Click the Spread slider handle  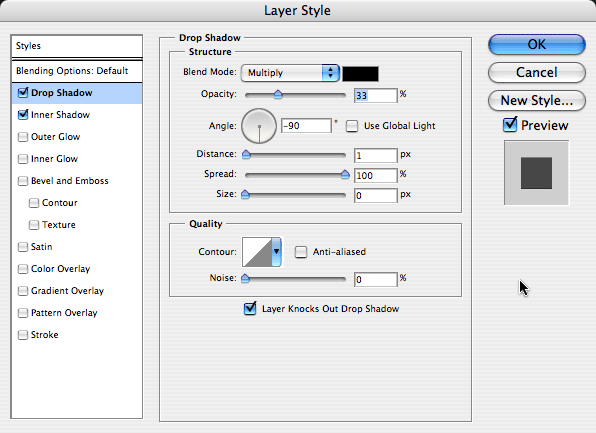click(x=345, y=174)
